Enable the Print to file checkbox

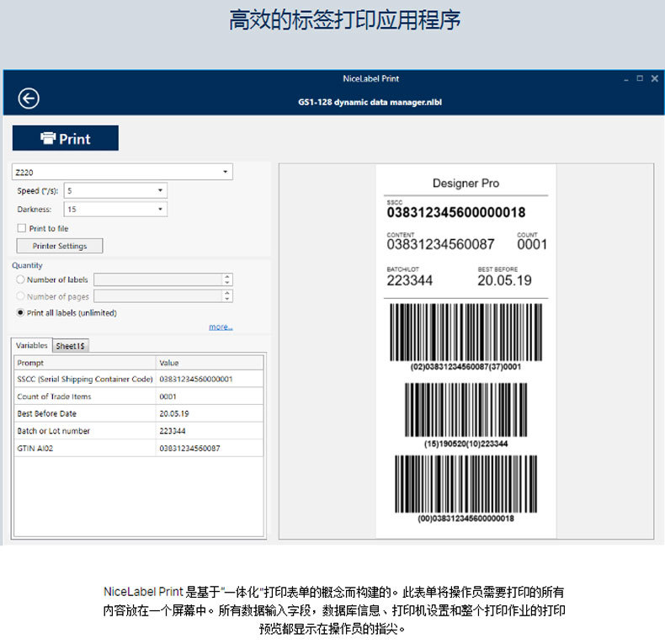point(22,228)
